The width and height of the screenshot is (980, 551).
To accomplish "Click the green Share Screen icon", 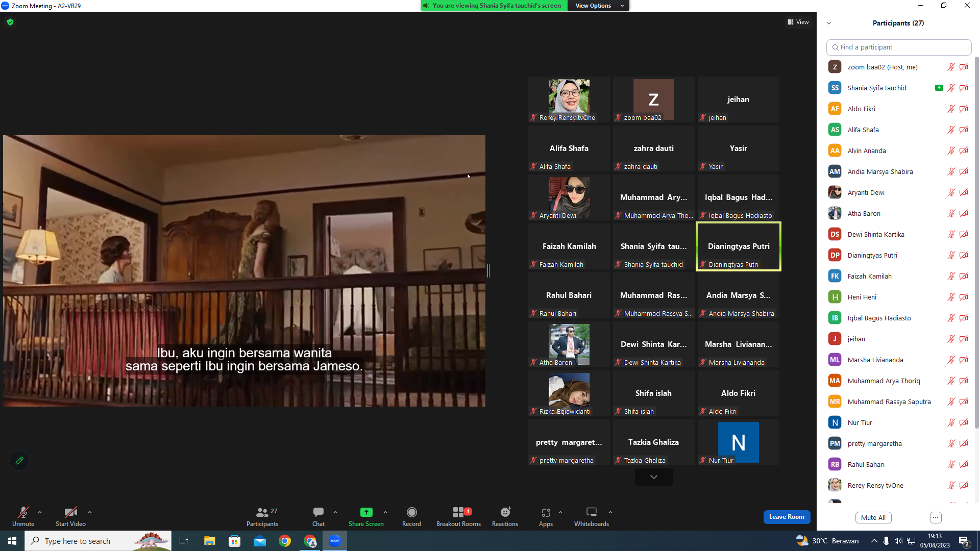I will (x=366, y=512).
